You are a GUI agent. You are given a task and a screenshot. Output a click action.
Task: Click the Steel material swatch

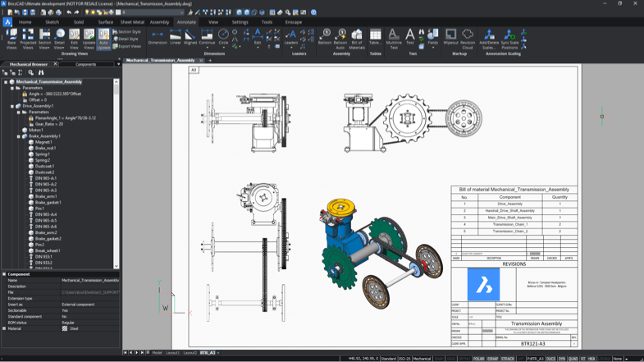[65, 328]
